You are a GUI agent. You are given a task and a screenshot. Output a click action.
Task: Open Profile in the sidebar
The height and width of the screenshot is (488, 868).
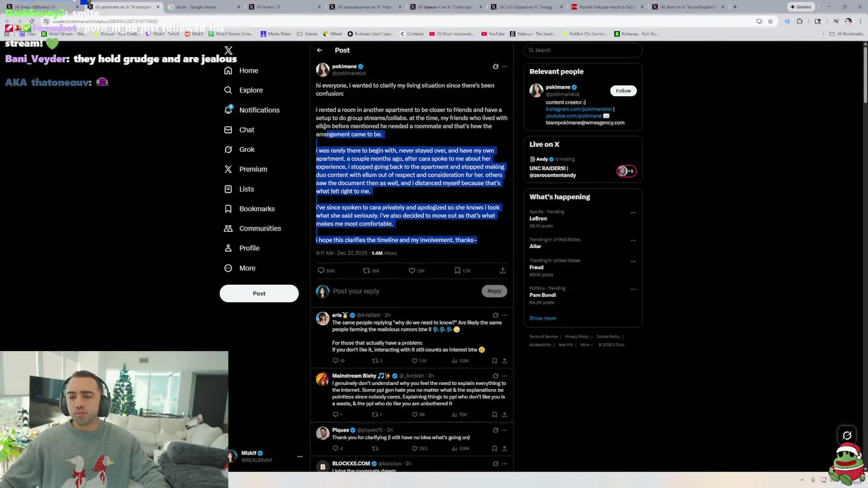pyautogui.click(x=242, y=248)
